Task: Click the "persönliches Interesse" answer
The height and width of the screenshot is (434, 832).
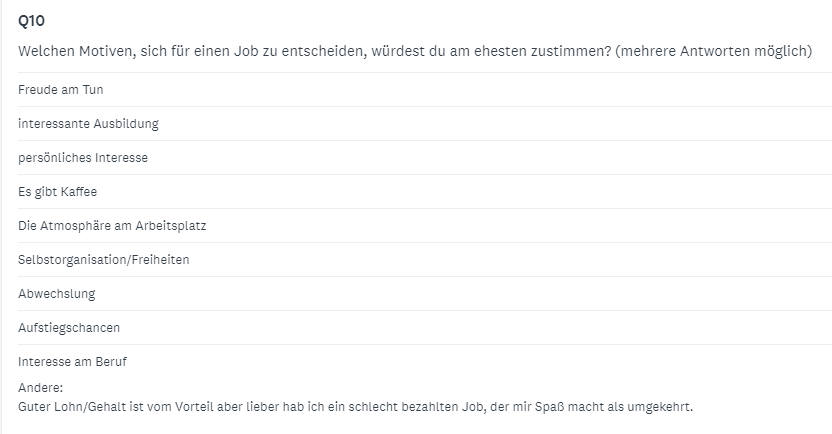Action: (x=83, y=158)
